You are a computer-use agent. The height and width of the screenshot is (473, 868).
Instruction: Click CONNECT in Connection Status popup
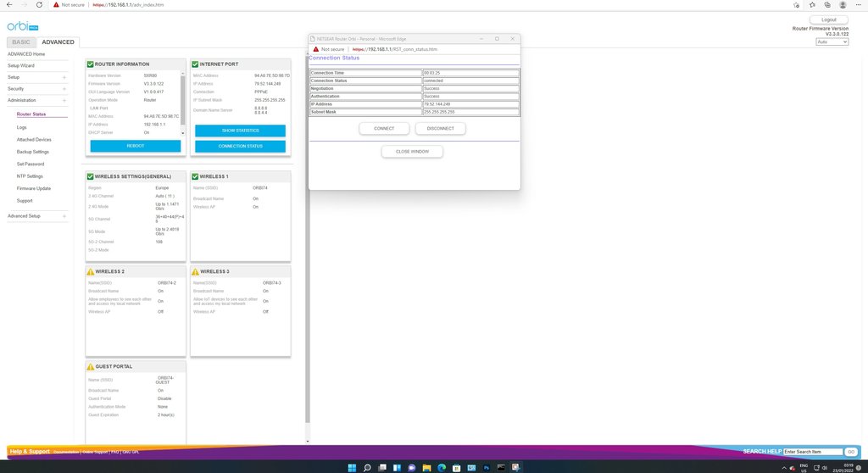(384, 129)
